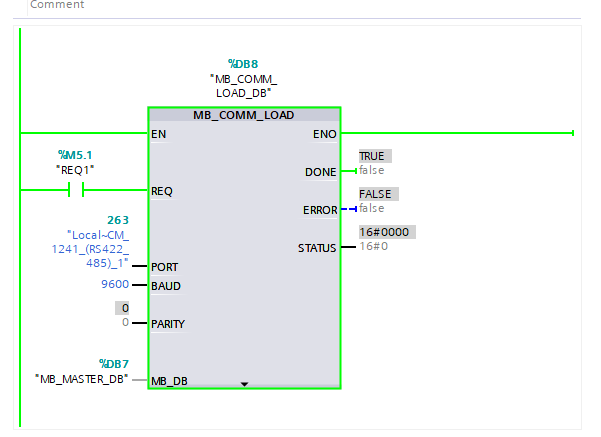The width and height of the screenshot is (601, 437).
Task: Select the %DB8 instance address
Action: [243, 64]
